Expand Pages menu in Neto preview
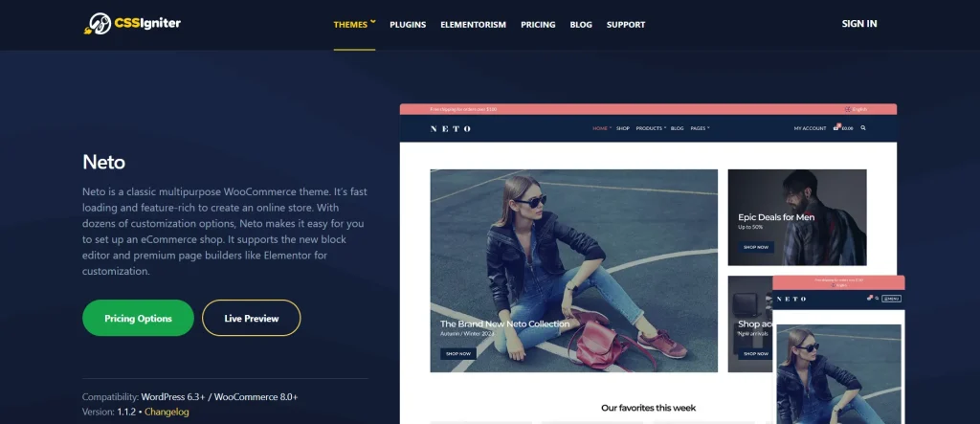This screenshot has height=424, width=980. (700, 128)
